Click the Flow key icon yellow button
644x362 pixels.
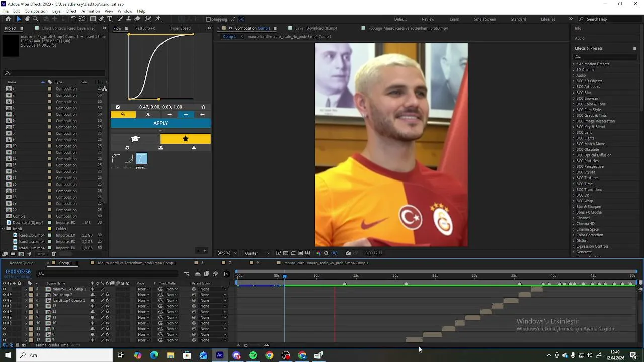(123, 114)
